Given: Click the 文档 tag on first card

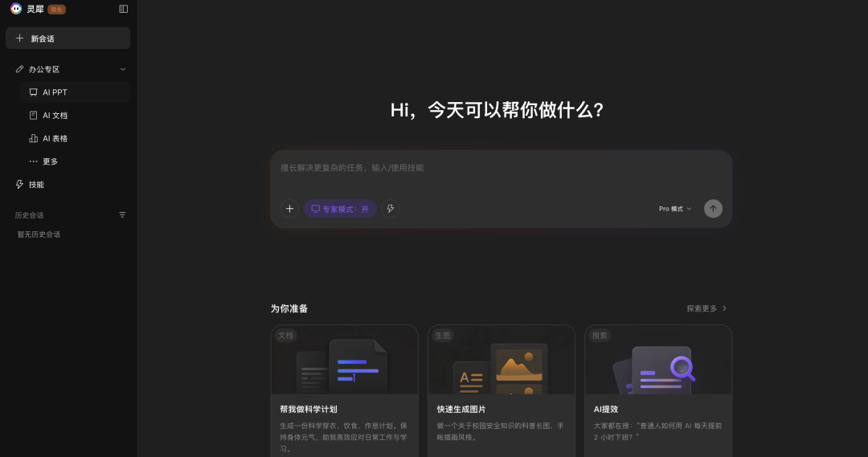Looking at the screenshot, I should click(285, 335).
